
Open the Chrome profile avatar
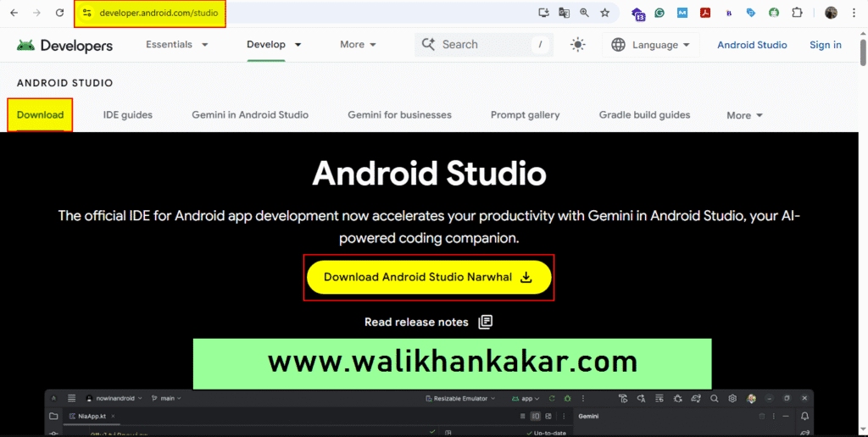tap(831, 13)
